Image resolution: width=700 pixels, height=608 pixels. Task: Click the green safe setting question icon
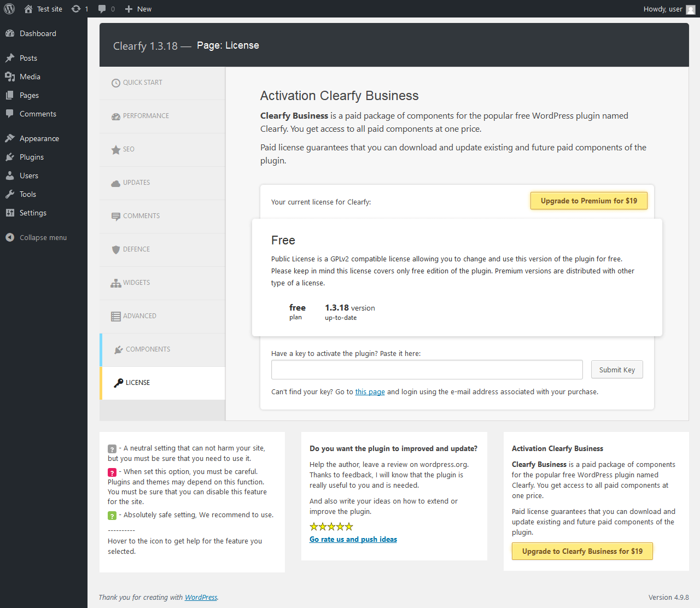pos(112,516)
